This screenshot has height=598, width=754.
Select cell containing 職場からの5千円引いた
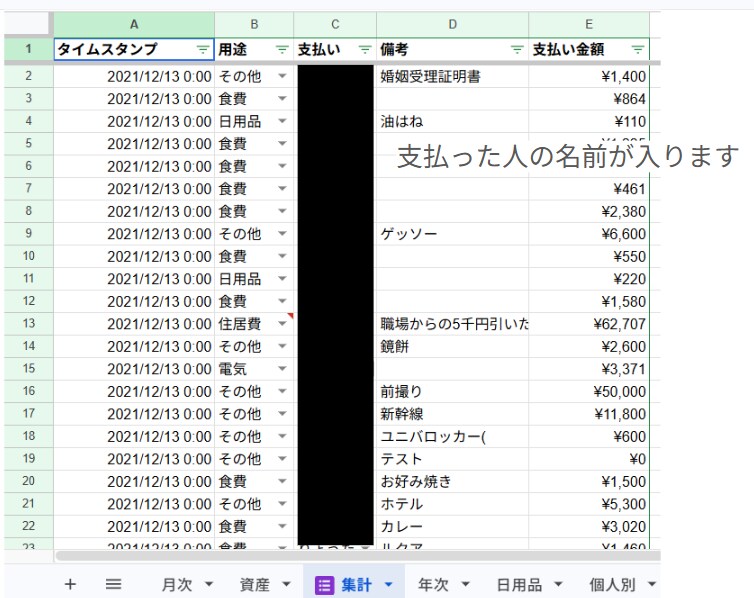point(452,324)
